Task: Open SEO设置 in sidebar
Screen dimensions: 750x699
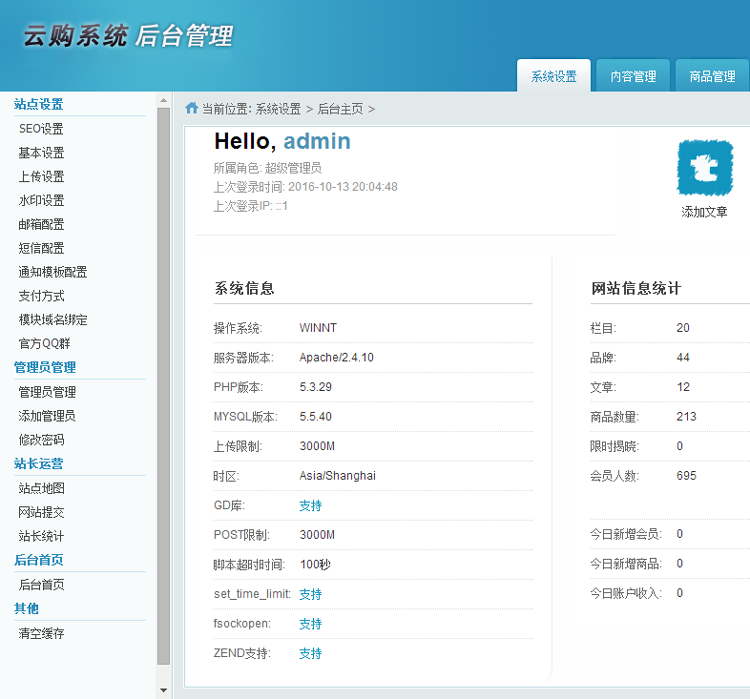Action: tap(41, 129)
